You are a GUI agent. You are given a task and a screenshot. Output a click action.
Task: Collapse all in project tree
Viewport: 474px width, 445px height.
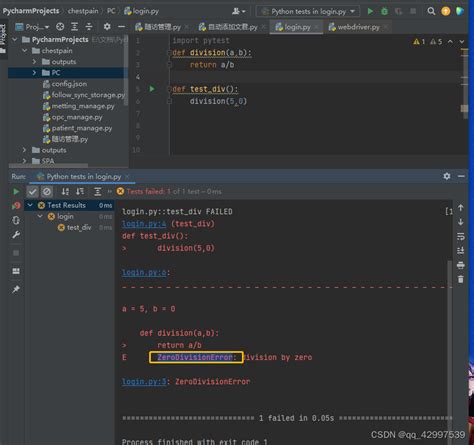point(89,27)
